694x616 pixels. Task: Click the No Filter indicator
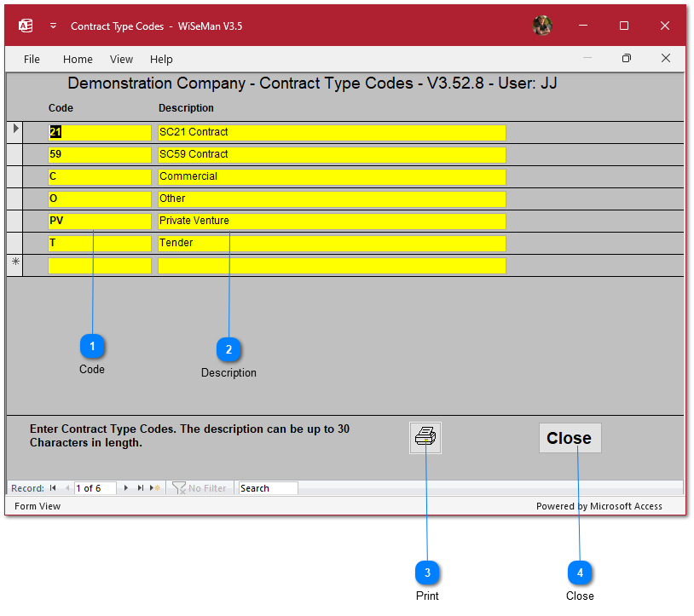[x=200, y=488]
